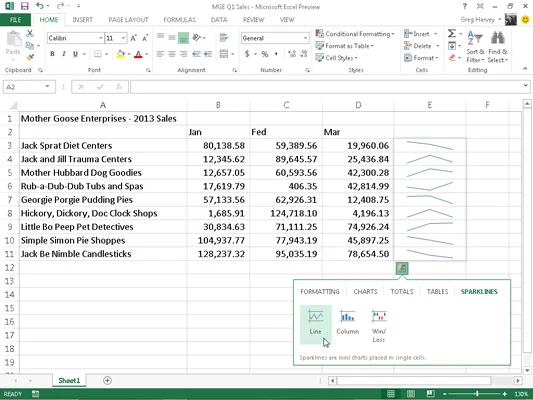Switch to the INSERT ribbon tab
The width and height of the screenshot is (533, 400).
(83, 20)
